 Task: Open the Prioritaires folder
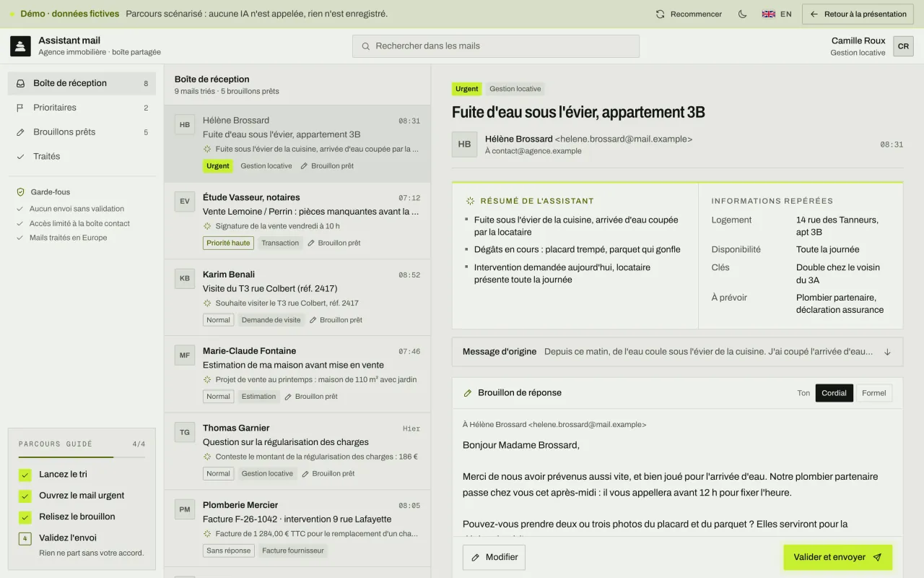point(82,108)
